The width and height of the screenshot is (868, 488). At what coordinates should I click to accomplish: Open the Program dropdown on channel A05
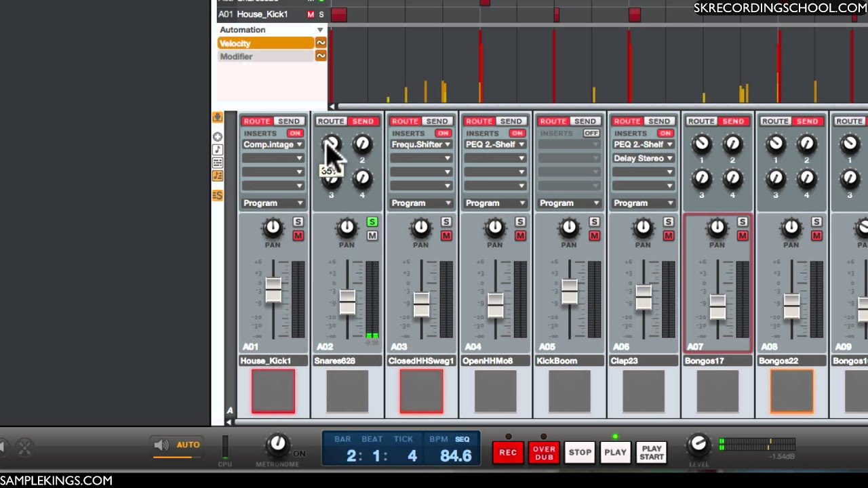pos(569,203)
